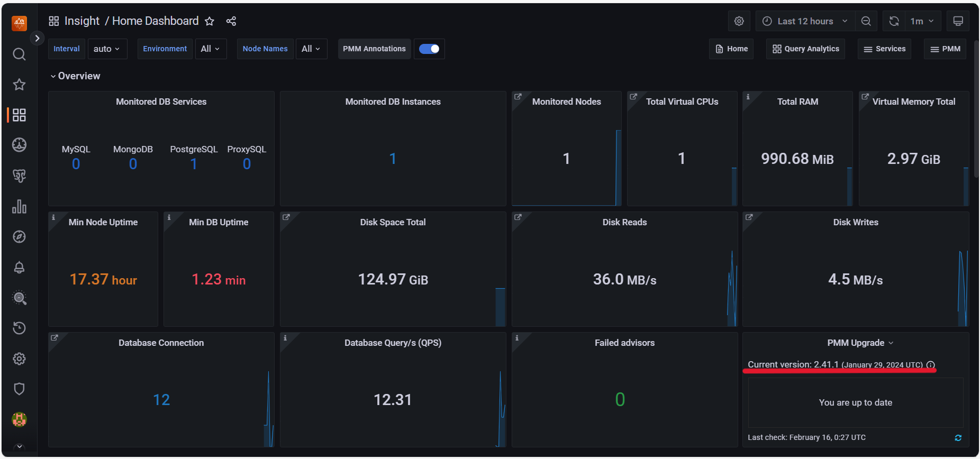The width and height of the screenshot is (980, 459).
Task: Collapse the Overview row
Action: point(75,76)
